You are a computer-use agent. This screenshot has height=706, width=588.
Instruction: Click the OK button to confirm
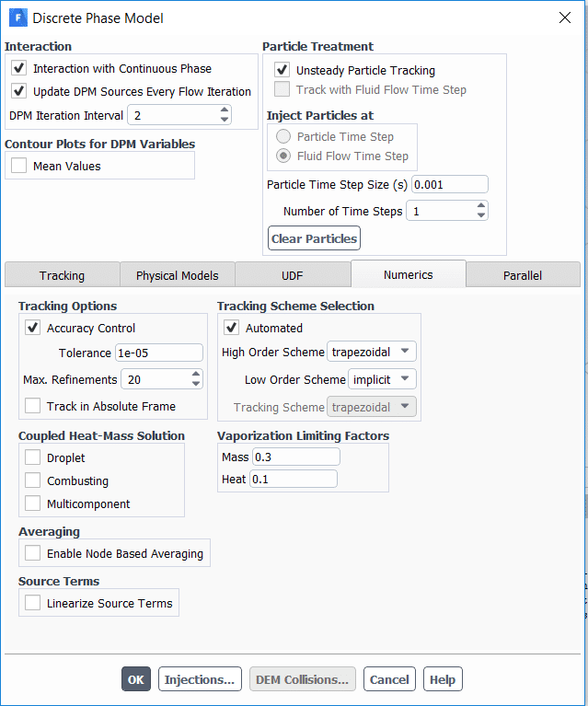136,679
